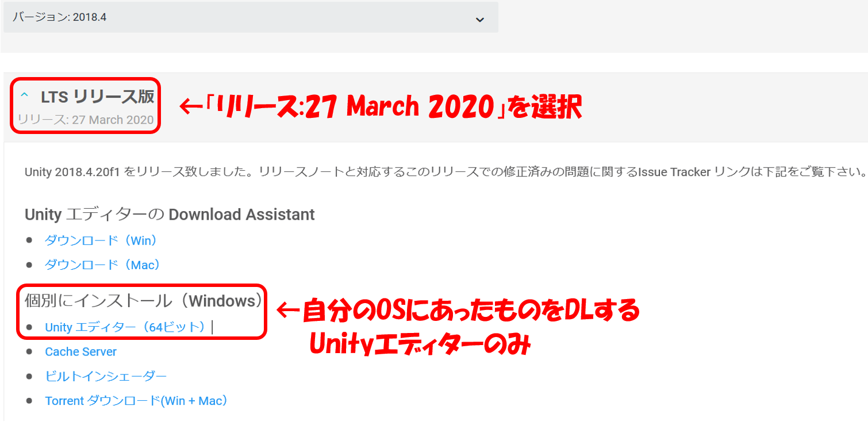Click the red arrow pointing at LTS リリース版

coord(191,108)
